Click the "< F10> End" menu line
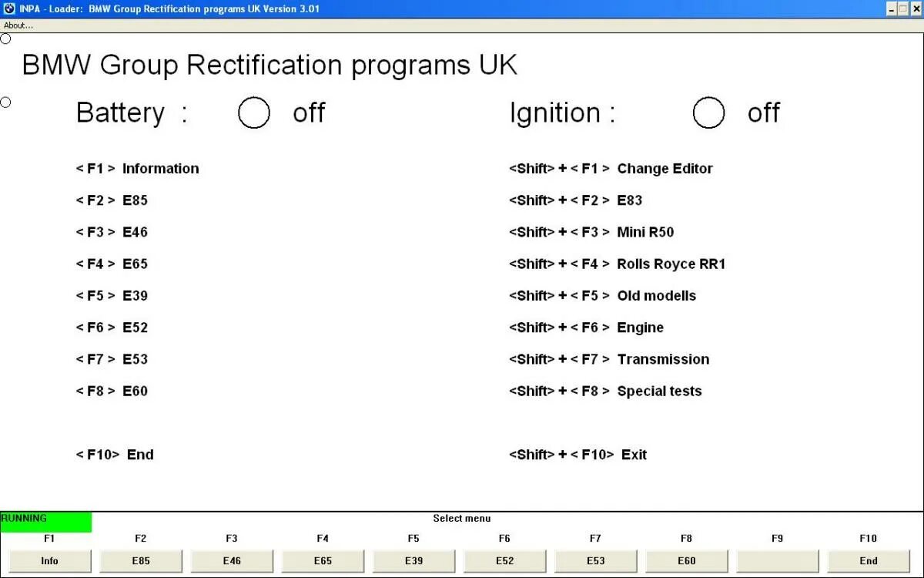 tap(115, 455)
